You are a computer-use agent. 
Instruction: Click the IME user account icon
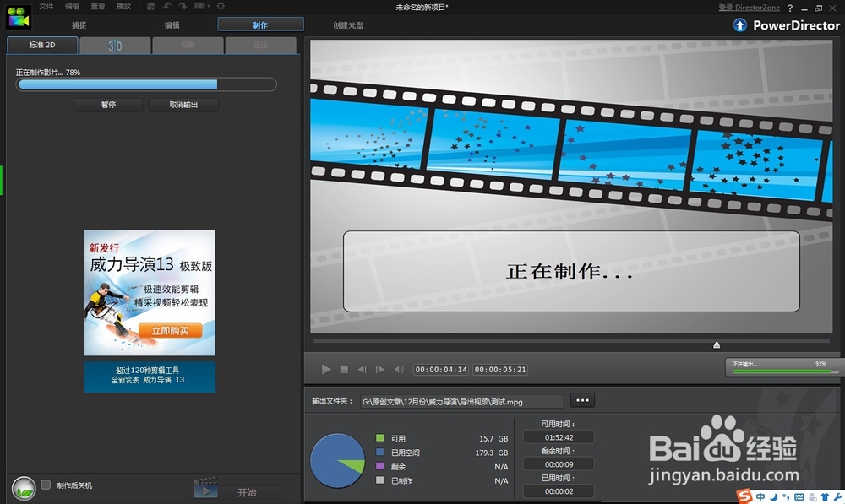[x=812, y=497]
